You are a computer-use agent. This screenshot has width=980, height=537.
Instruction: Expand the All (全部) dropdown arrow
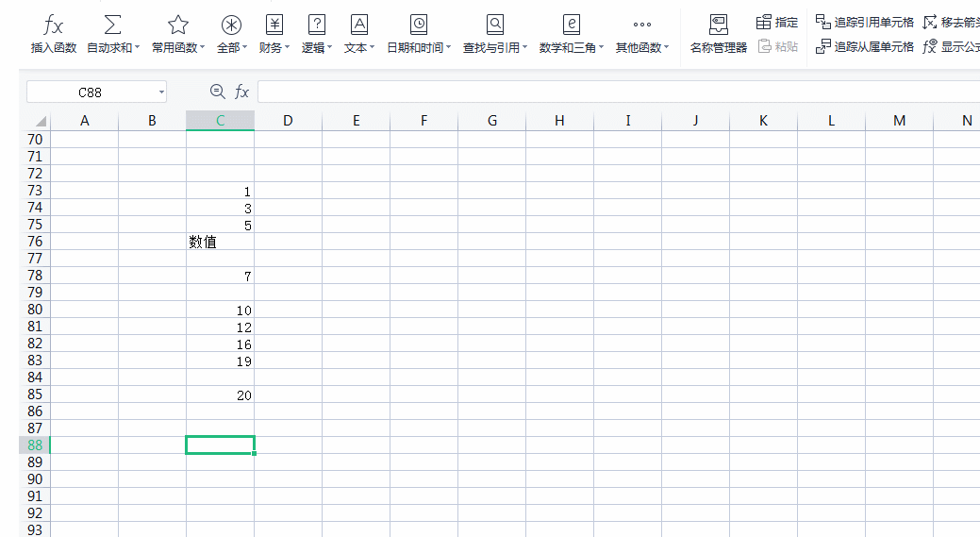tap(245, 47)
